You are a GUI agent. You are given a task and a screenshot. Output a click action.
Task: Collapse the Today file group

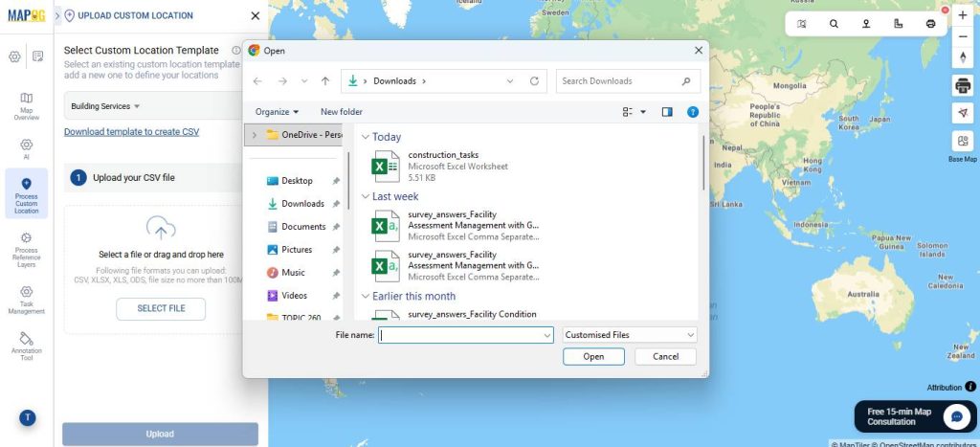coord(365,137)
